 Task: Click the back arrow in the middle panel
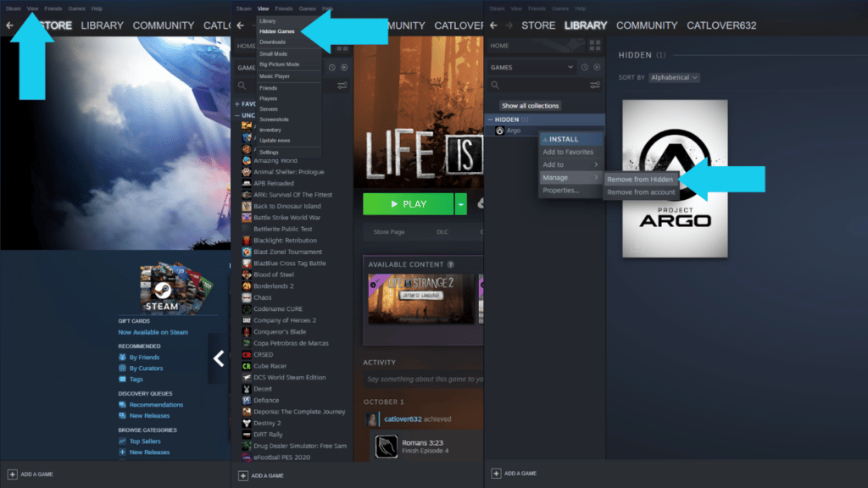coord(240,25)
